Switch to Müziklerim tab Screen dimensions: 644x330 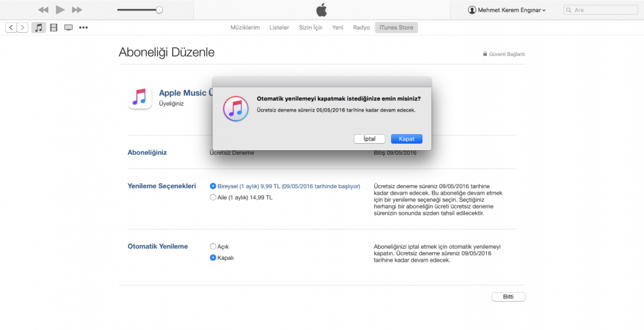245,28
